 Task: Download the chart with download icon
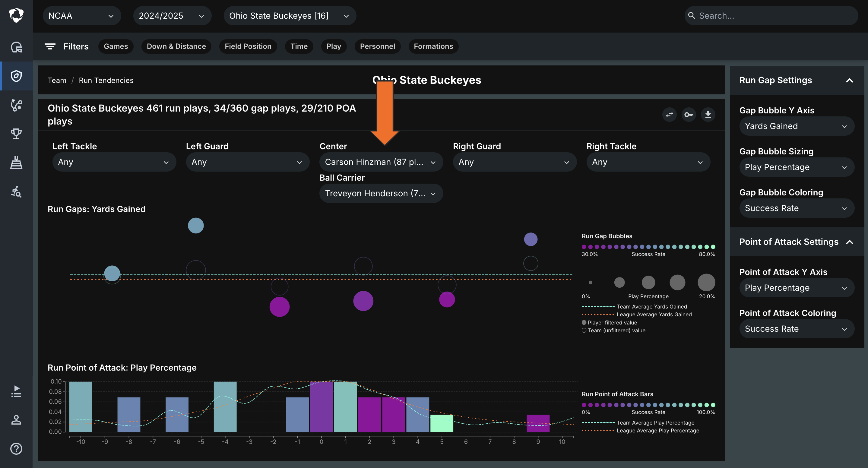[708, 115]
